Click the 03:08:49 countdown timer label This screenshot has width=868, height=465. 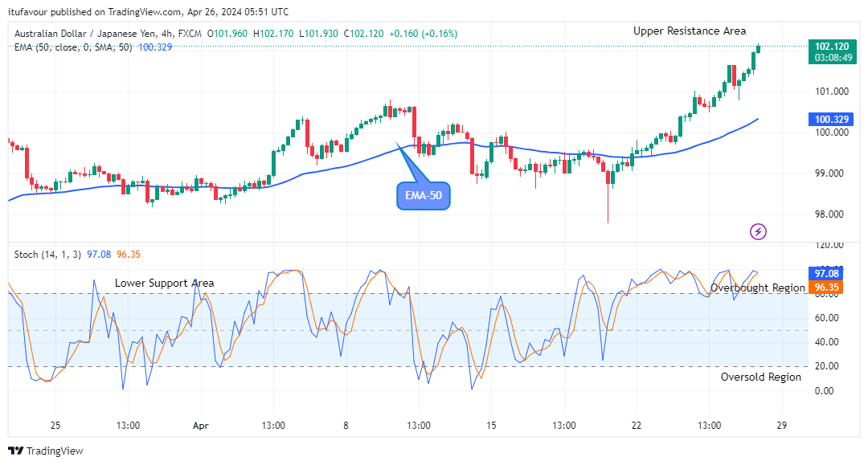tap(832, 58)
